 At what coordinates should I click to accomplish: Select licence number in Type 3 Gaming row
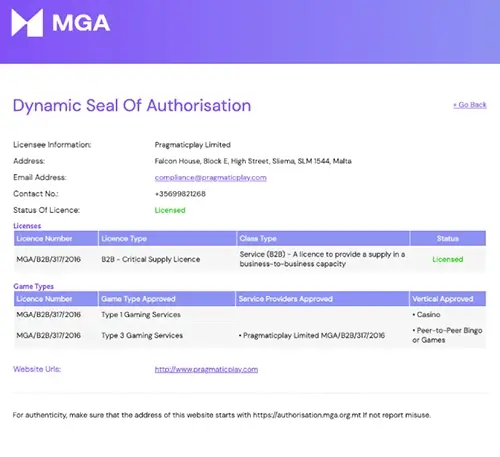coord(49,336)
